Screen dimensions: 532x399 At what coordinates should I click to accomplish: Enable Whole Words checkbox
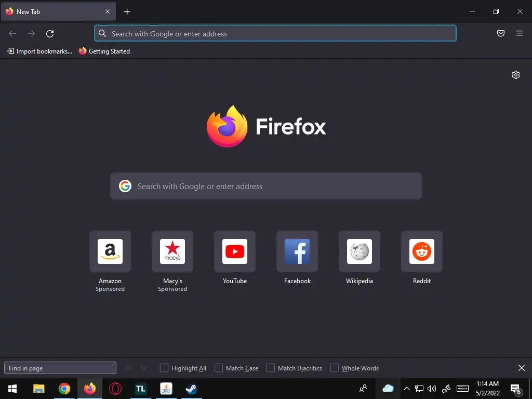(335, 368)
